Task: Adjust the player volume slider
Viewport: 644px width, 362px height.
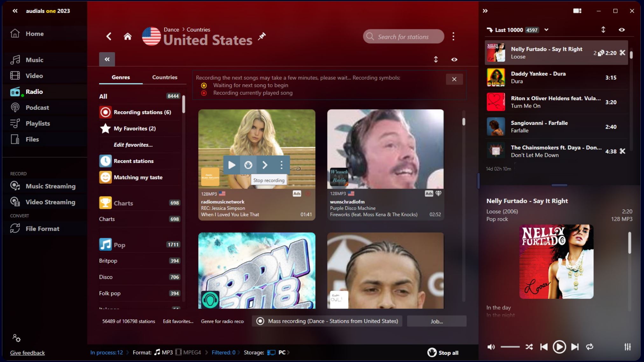Action: 510,346
